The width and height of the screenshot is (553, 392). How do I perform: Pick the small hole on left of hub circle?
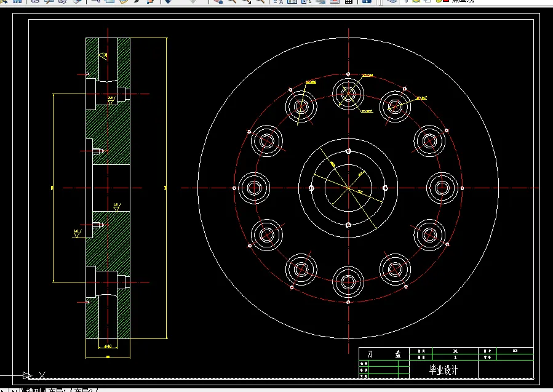click(x=311, y=188)
